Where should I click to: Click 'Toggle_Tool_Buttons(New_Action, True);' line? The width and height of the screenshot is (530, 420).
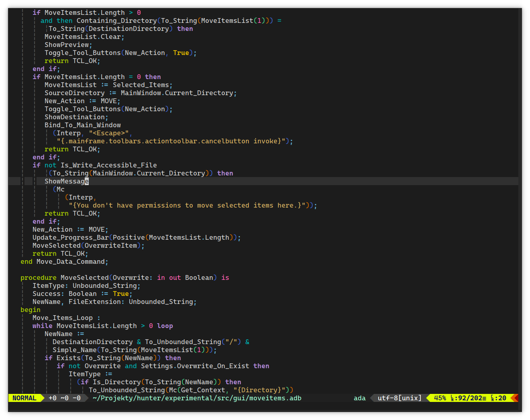point(121,53)
